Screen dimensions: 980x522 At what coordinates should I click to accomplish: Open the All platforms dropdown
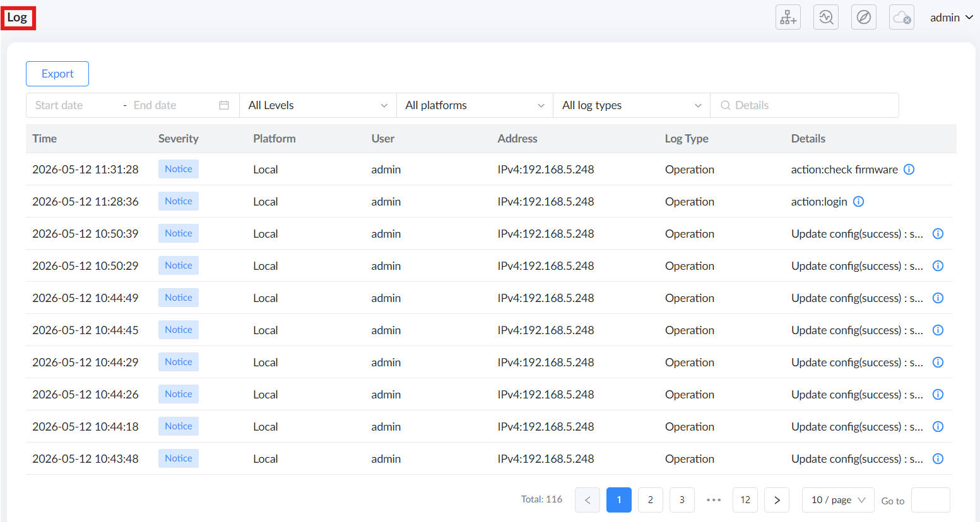pos(475,105)
